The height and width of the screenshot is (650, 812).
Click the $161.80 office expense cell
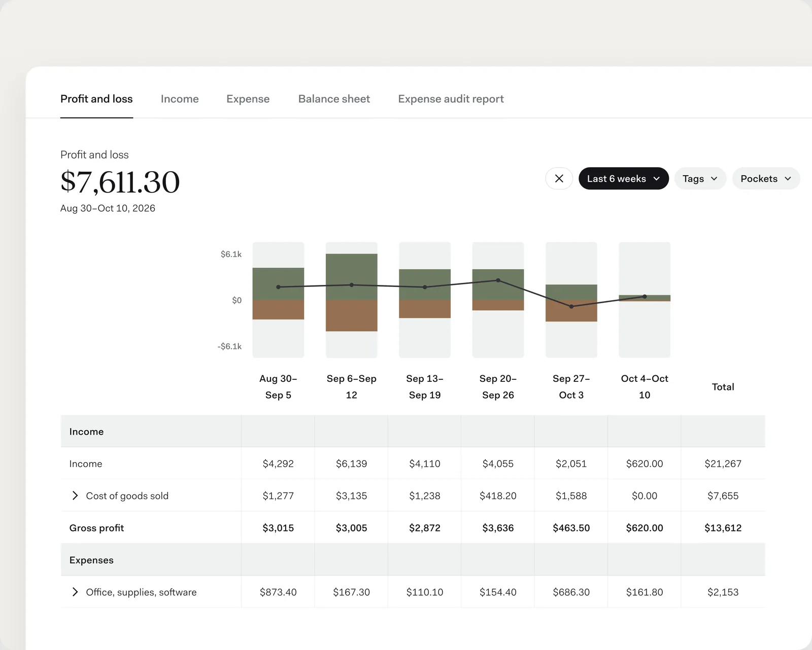click(x=645, y=592)
